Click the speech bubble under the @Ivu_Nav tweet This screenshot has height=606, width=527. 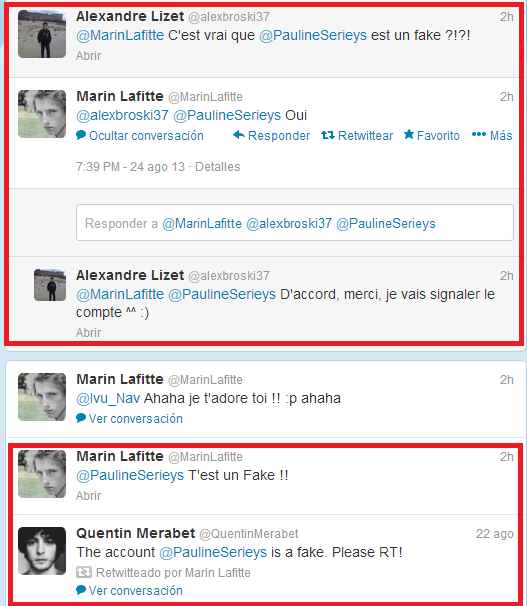point(81,418)
